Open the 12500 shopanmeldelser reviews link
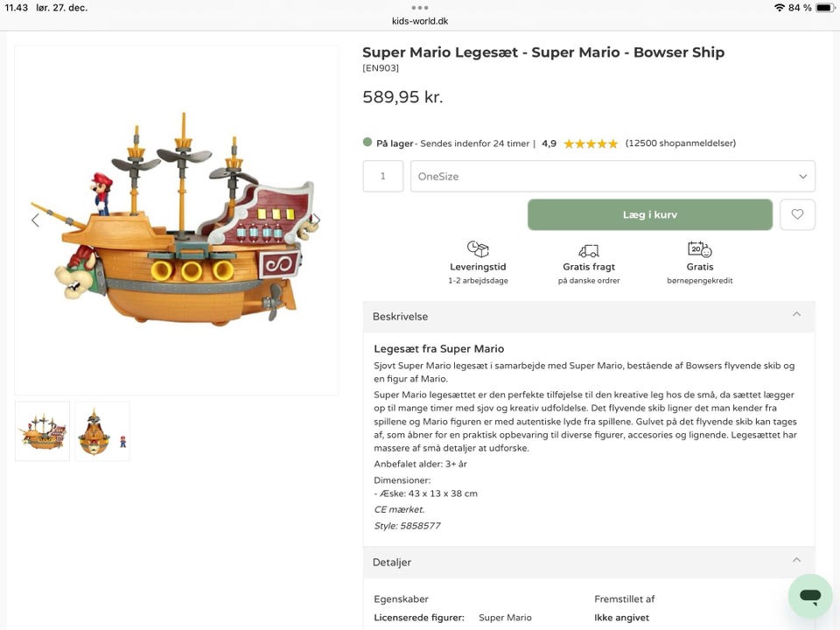Screen dimensions: 840x630 point(680,143)
